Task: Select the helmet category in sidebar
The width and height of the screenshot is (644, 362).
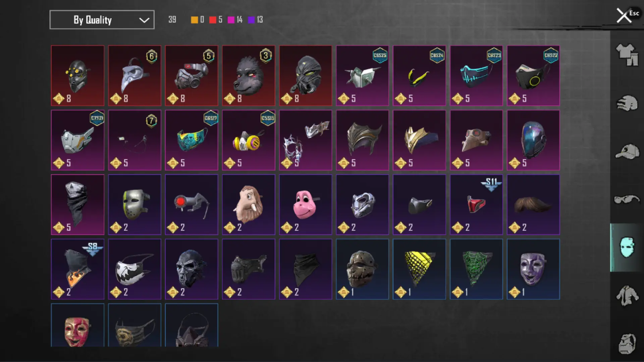Action: 627,103
